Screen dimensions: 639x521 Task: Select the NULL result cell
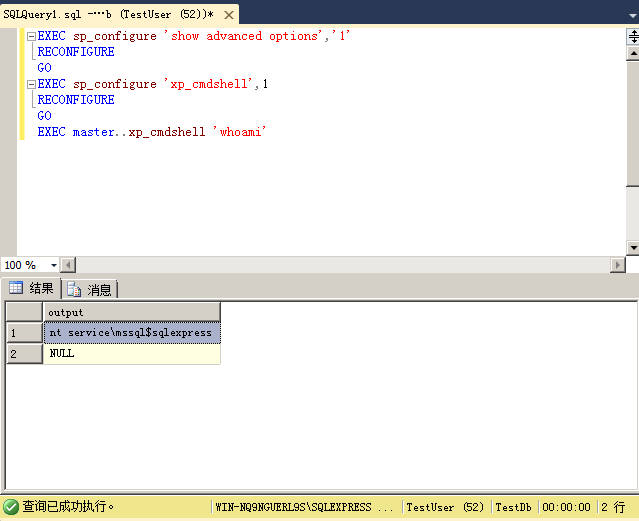click(132, 353)
